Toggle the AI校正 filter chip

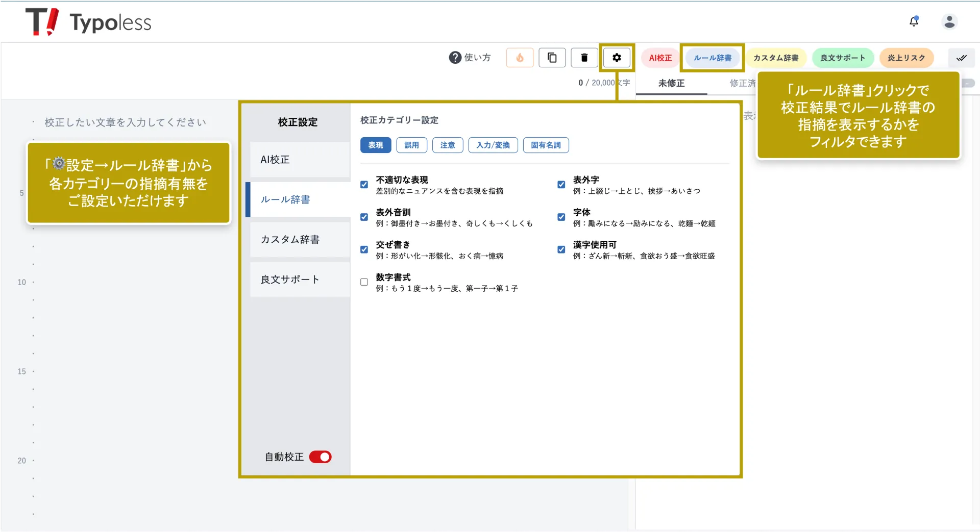click(x=660, y=58)
